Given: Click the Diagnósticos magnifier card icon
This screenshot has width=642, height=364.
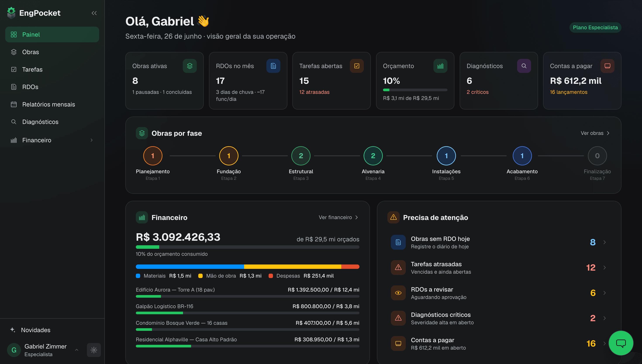Looking at the screenshot, I should (x=524, y=66).
